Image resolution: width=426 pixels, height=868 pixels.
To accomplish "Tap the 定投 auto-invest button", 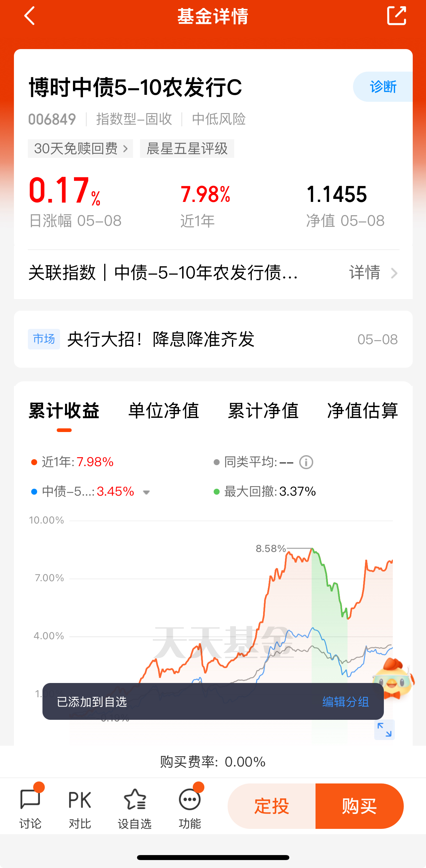I will click(x=271, y=806).
